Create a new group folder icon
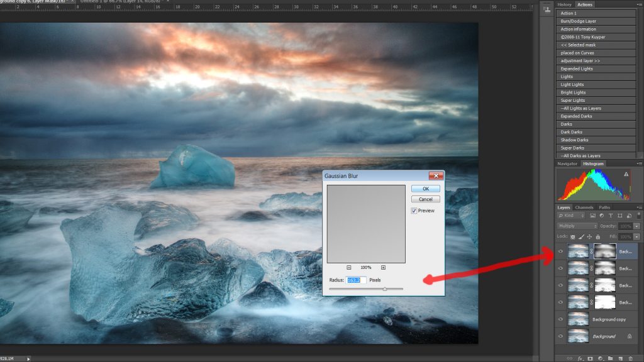The image size is (644, 362). 610,358
